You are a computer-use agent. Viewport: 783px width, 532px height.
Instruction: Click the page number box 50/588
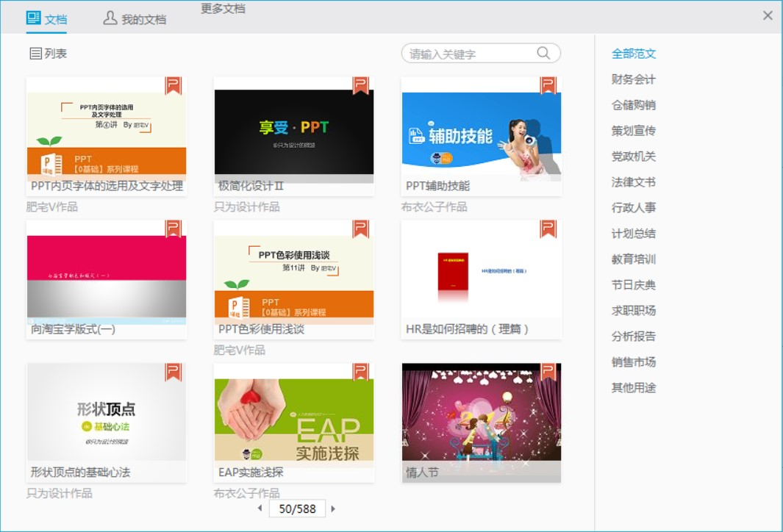point(297,508)
